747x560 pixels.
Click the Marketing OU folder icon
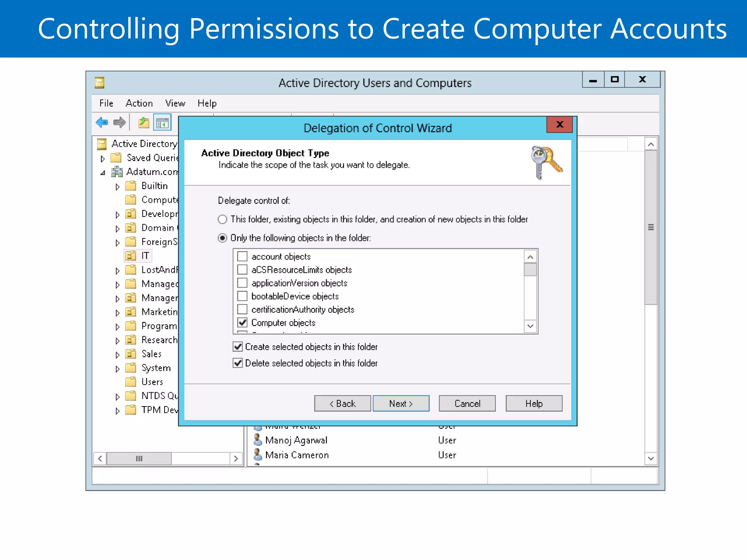tap(131, 312)
